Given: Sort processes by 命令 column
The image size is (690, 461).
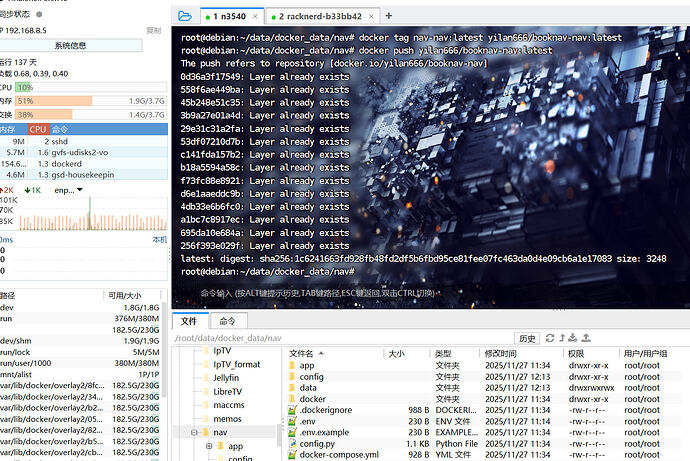Looking at the screenshot, I should pyautogui.click(x=108, y=129).
